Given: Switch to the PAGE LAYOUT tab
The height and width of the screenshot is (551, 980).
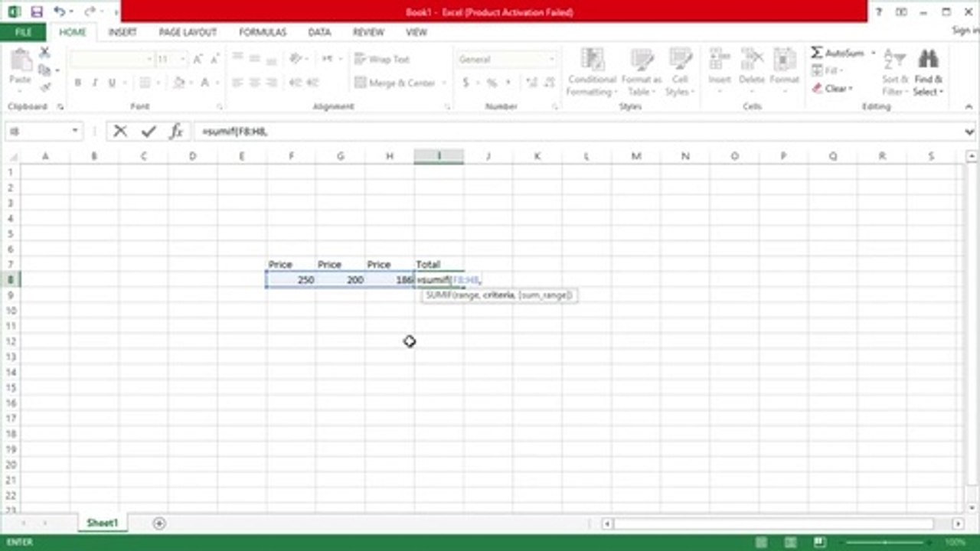Looking at the screenshot, I should 188,32.
